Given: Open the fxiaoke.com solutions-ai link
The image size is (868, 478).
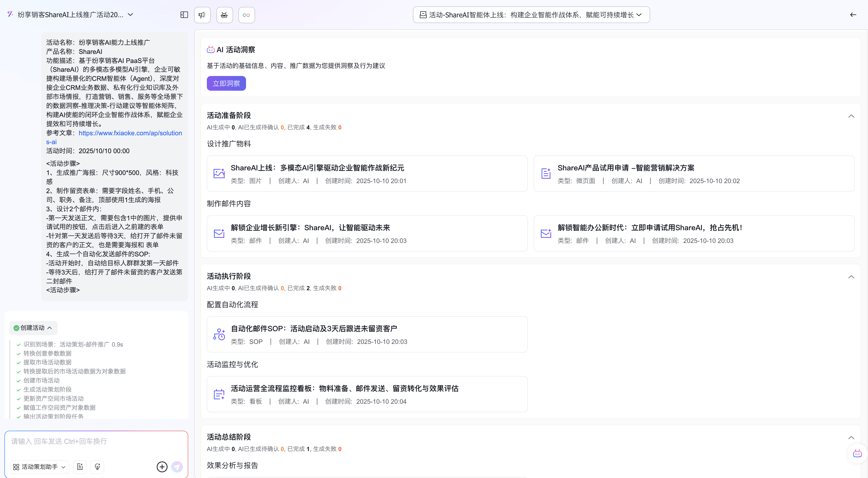Looking at the screenshot, I should (130, 133).
